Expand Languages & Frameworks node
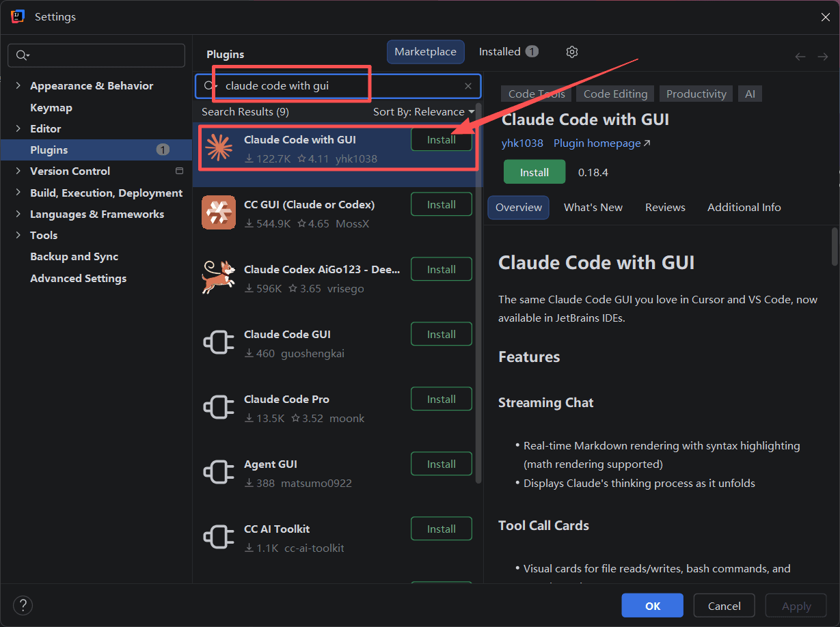The image size is (840, 627). (x=18, y=214)
